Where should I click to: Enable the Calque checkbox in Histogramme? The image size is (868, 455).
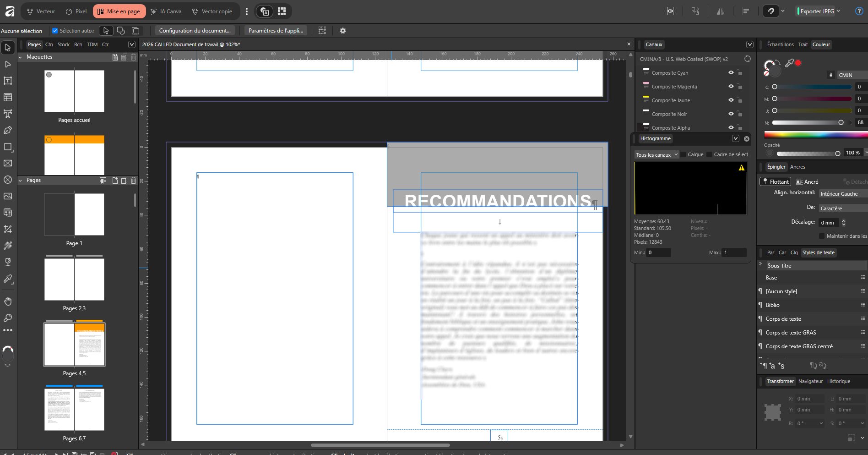[x=683, y=155]
